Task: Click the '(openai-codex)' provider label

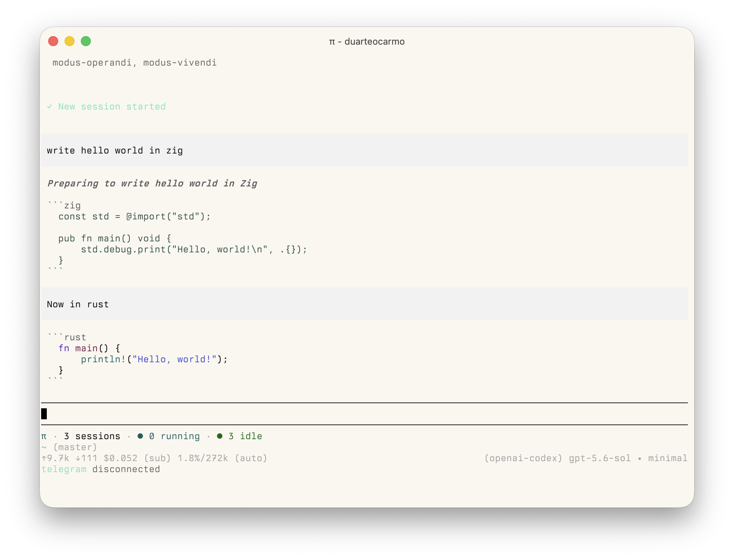Action: click(523, 458)
